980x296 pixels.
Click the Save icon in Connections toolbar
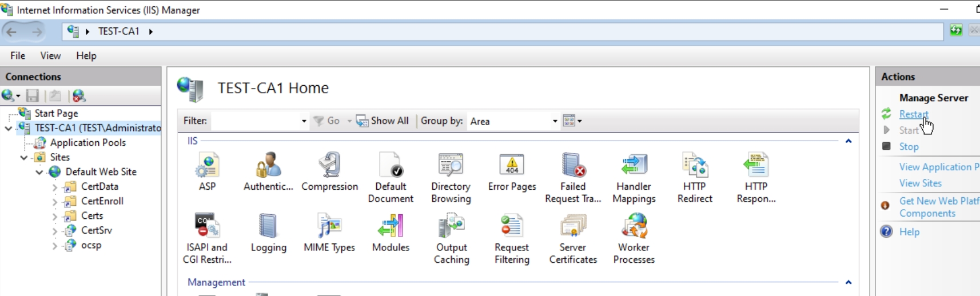pos(33,95)
